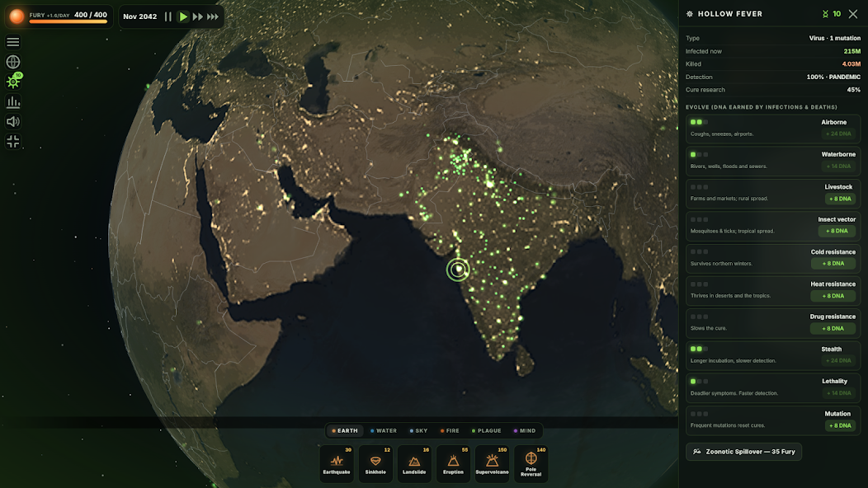
Task: Evolve Insect vector for 8 DNA
Action: tap(837, 231)
